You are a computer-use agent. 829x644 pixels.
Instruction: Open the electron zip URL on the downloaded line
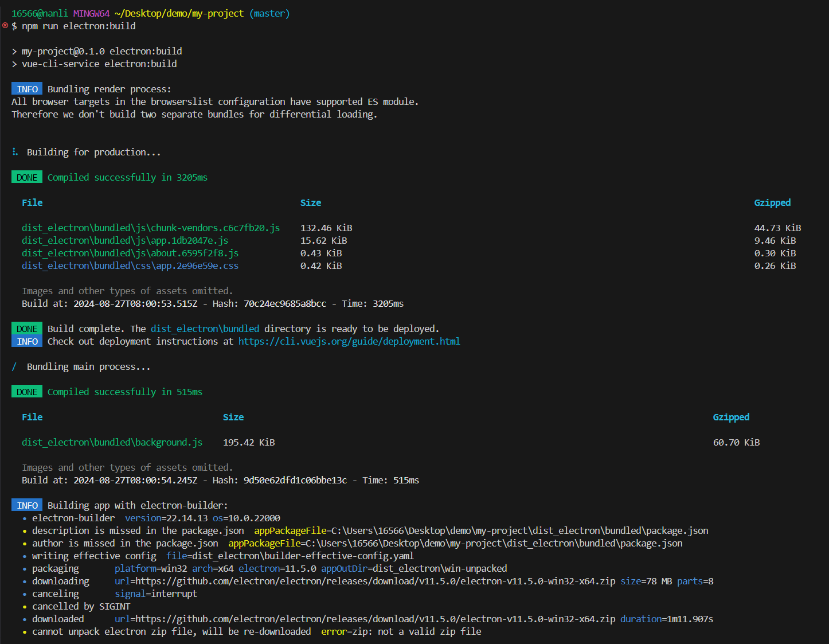(x=376, y=619)
